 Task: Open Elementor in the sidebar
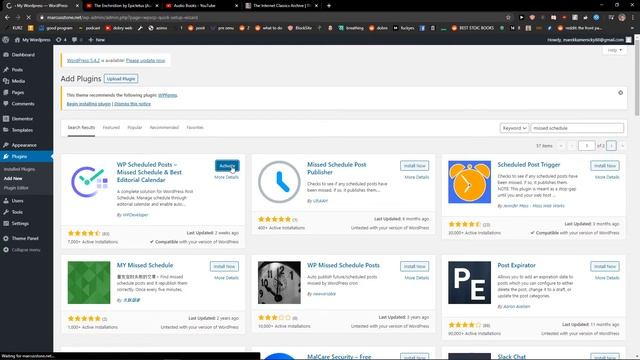click(x=22, y=119)
